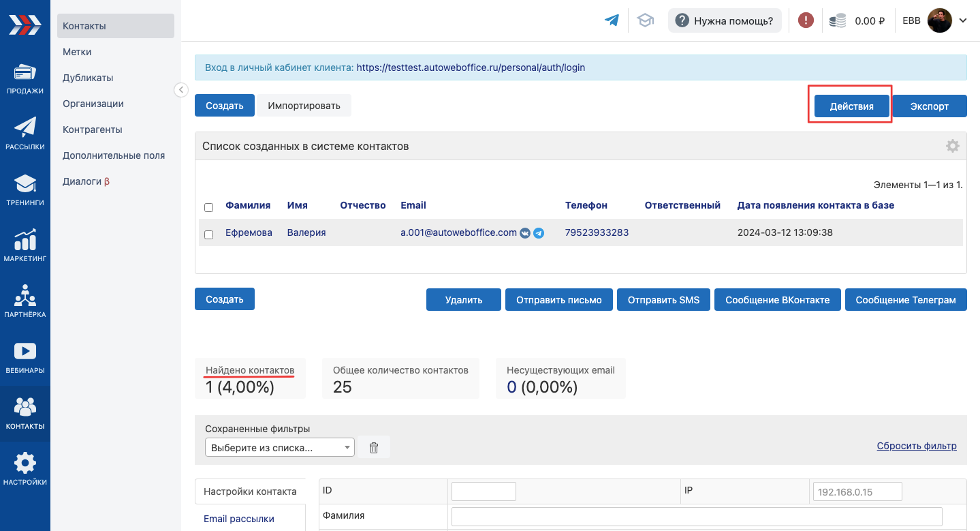Switch to Настройки контакта tab
980x531 pixels.
[250, 491]
